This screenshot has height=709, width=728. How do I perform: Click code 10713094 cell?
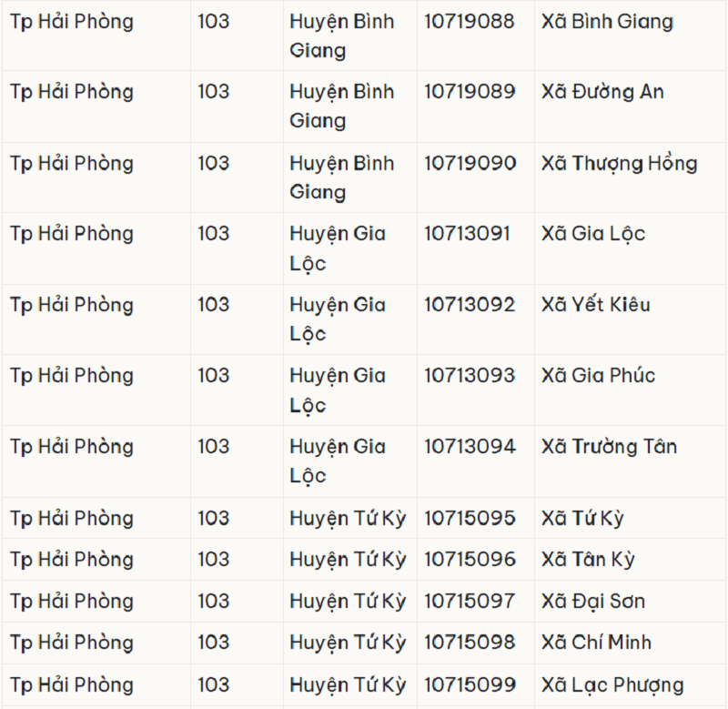coord(475,461)
